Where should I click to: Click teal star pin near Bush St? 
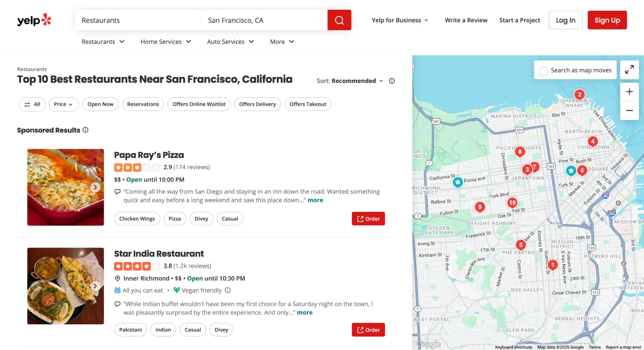[571, 170]
